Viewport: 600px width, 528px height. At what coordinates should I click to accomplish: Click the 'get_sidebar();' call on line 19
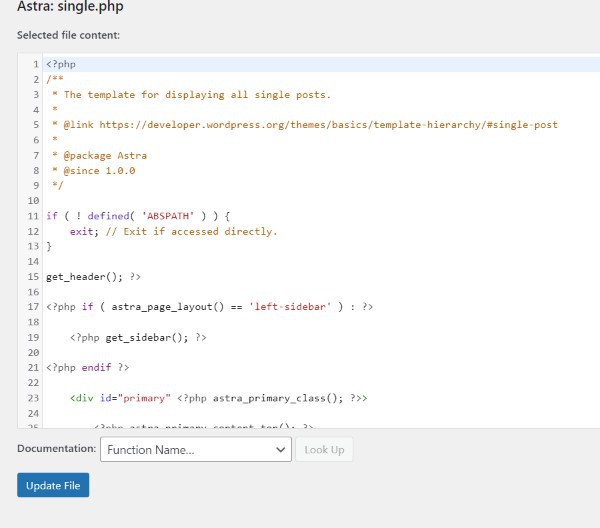[x=147, y=337]
